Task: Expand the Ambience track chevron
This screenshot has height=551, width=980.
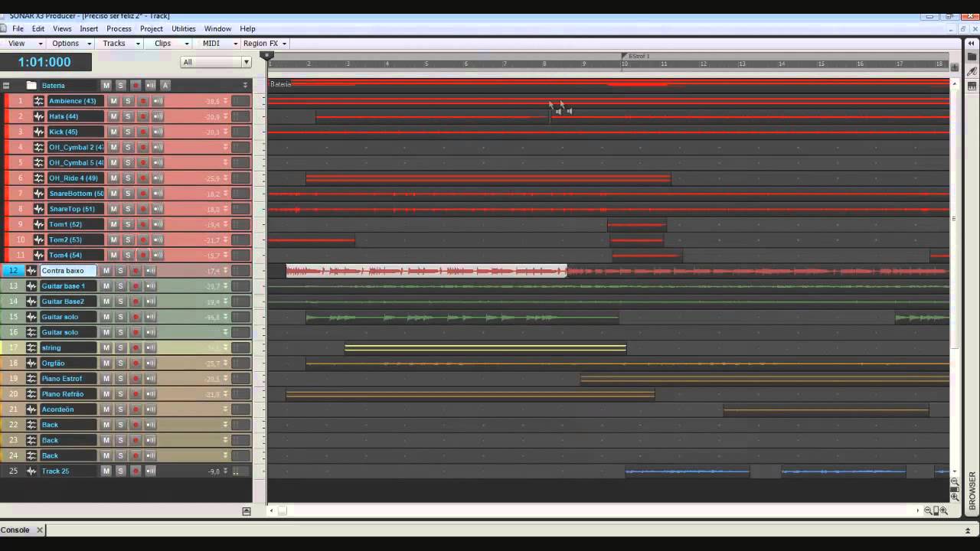Action: click(x=226, y=101)
